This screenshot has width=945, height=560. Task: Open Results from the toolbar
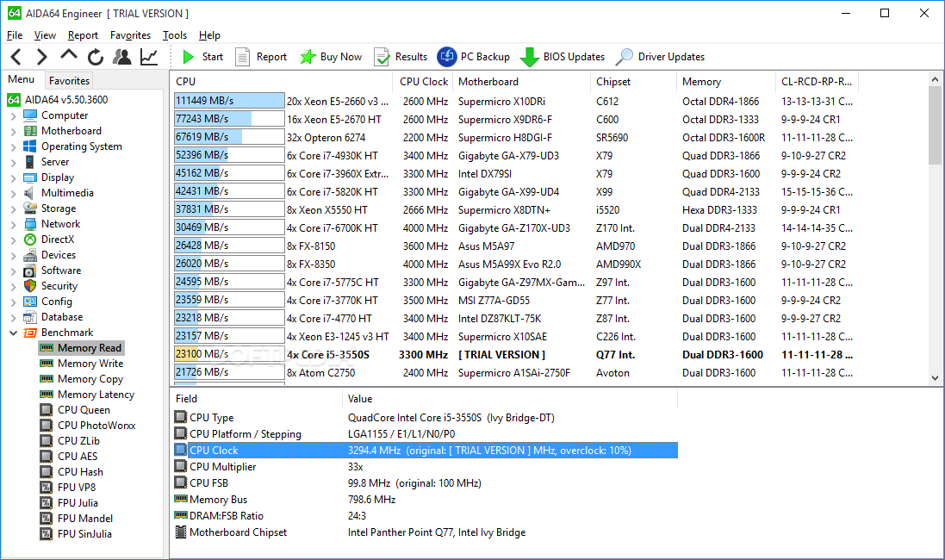click(x=401, y=57)
